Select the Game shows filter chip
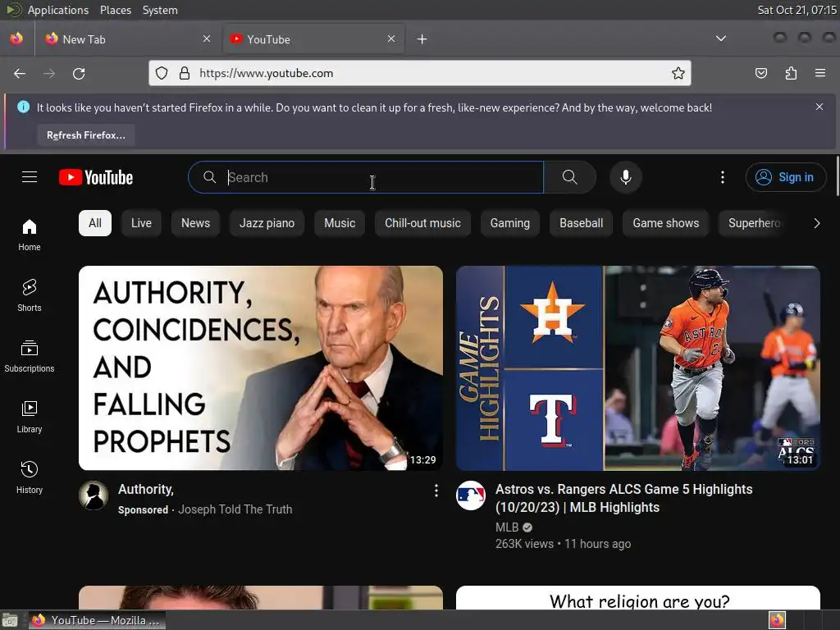Screen dimensions: 840x630 coord(666,223)
